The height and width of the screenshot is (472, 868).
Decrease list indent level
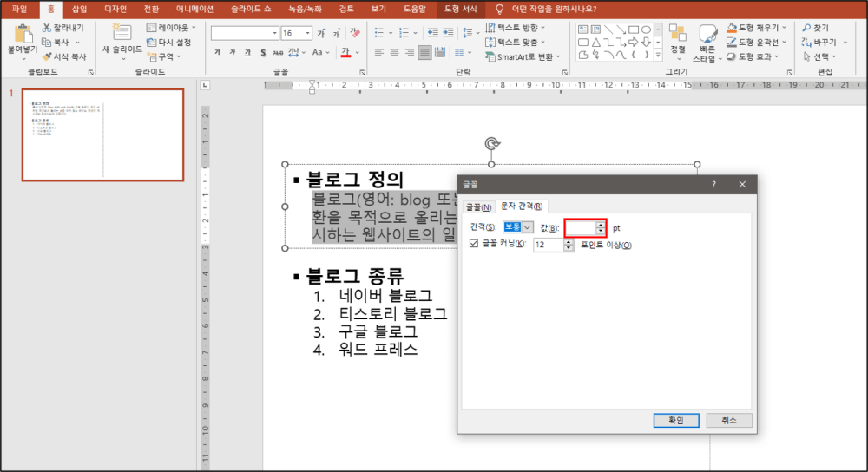pyautogui.click(x=433, y=33)
